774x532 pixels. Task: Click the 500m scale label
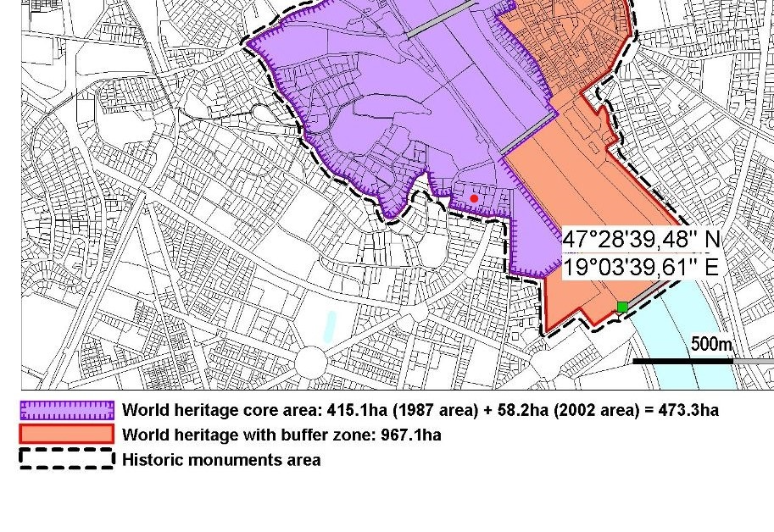pyautogui.click(x=711, y=344)
